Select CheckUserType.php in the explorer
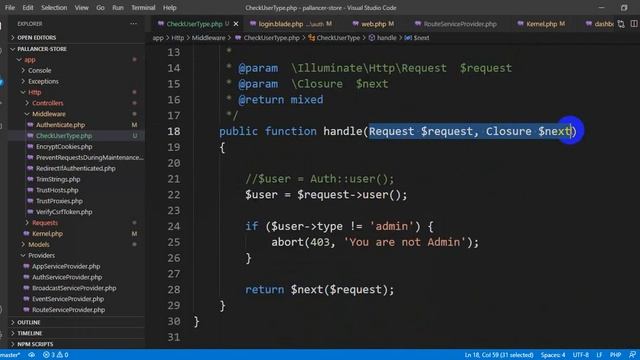Image resolution: width=640 pixels, height=360 pixels. pyautogui.click(x=76, y=136)
